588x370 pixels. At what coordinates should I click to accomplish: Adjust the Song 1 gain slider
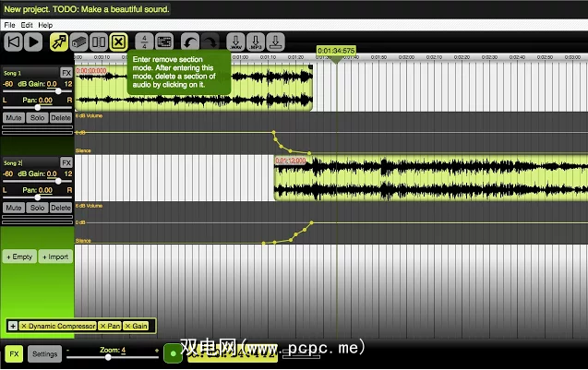(58, 91)
